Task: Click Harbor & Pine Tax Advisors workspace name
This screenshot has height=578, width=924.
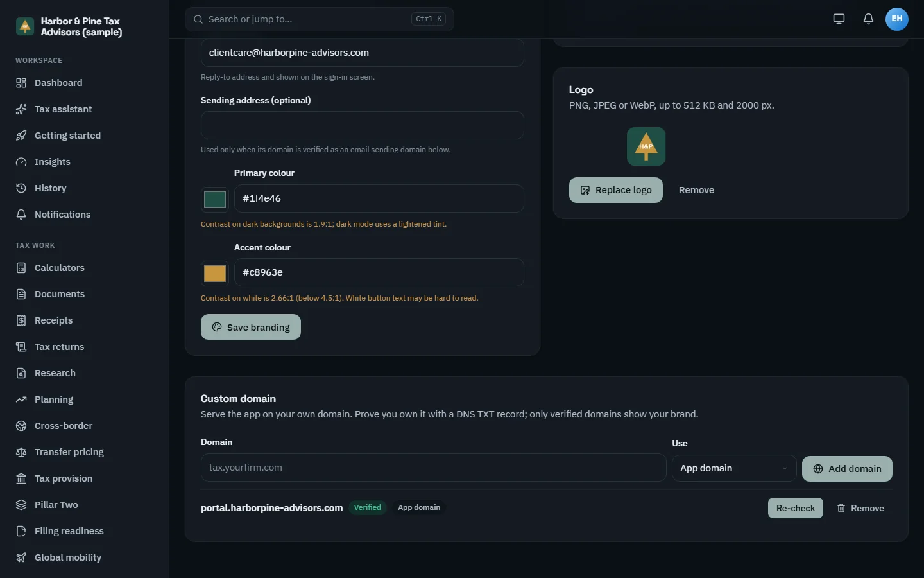Action: [81, 26]
